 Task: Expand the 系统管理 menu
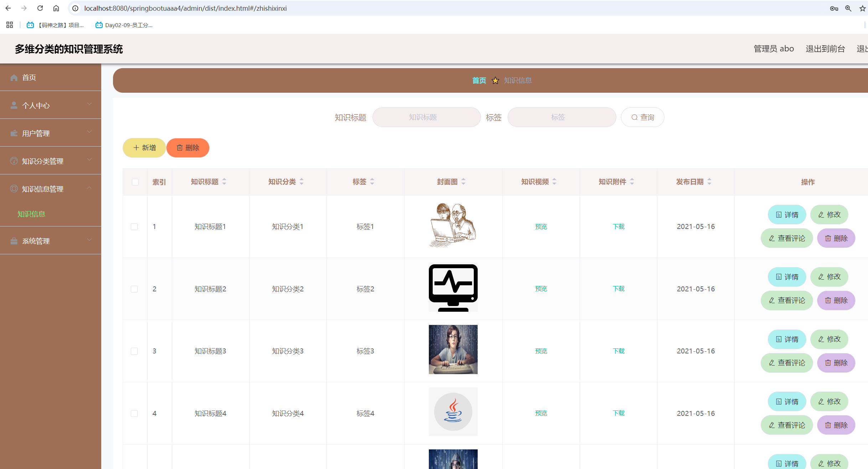coord(89,240)
